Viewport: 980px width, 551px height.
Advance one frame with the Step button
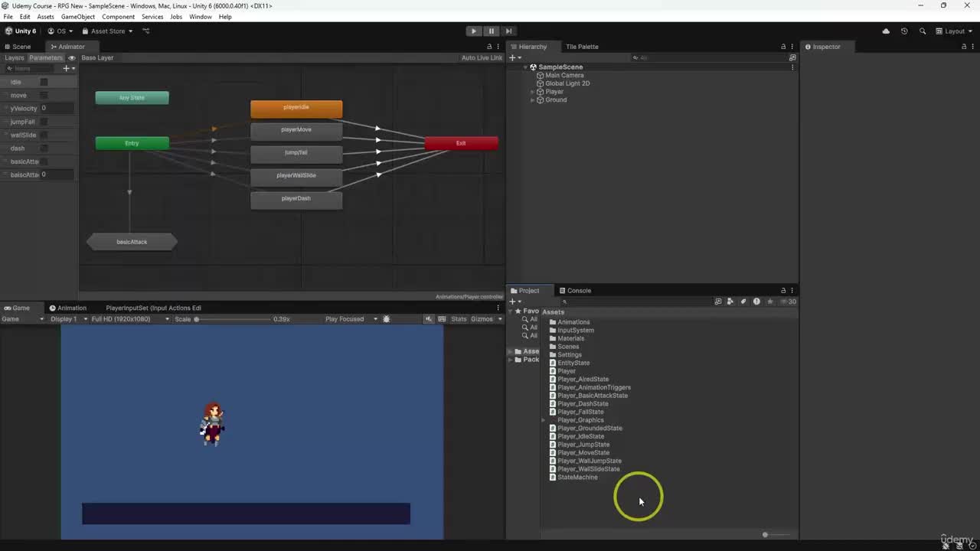click(x=508, y=31)
